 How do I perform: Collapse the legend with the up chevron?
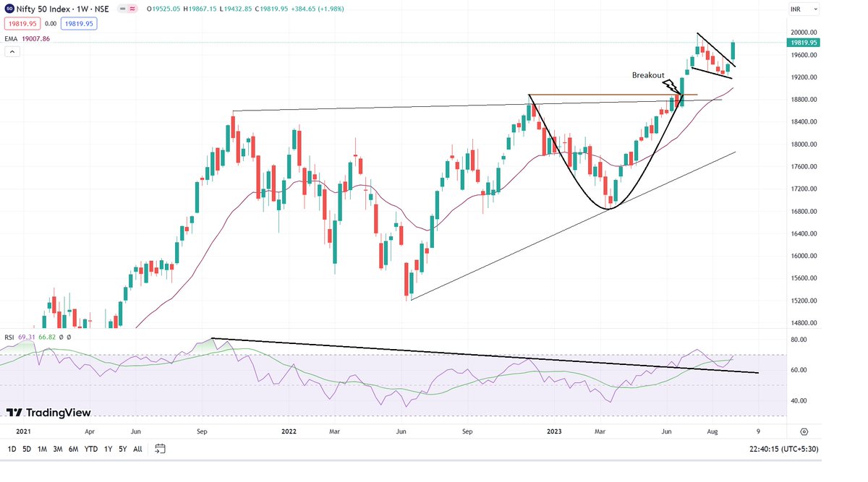(11, 51)
